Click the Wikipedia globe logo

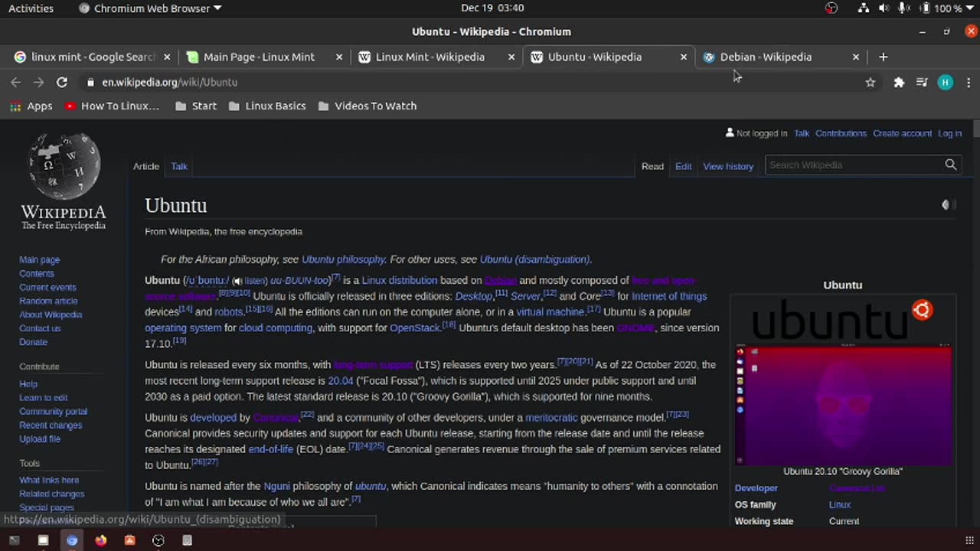[x=64, y=167]
